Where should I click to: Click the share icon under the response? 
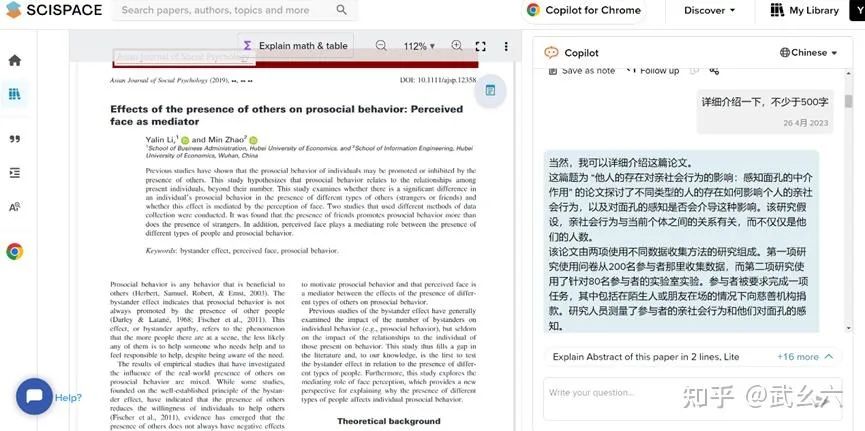click(714, 71)
